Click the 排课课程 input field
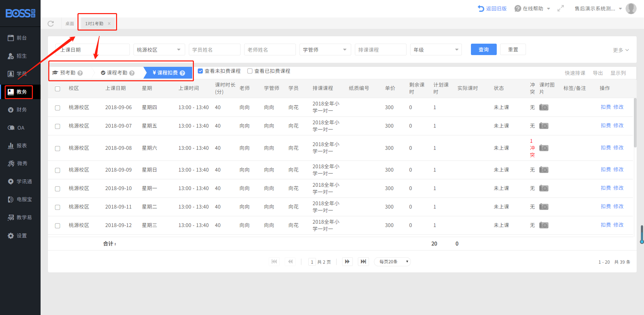The image size is (644, 315). tap(381, 50)
